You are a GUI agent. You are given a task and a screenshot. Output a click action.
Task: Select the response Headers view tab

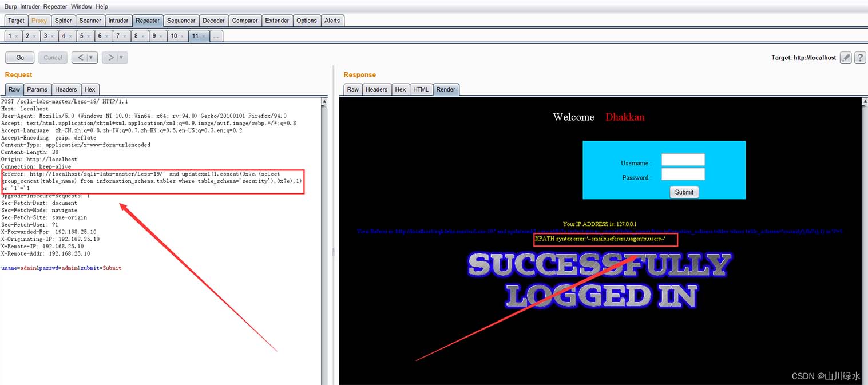pos(376,89)
